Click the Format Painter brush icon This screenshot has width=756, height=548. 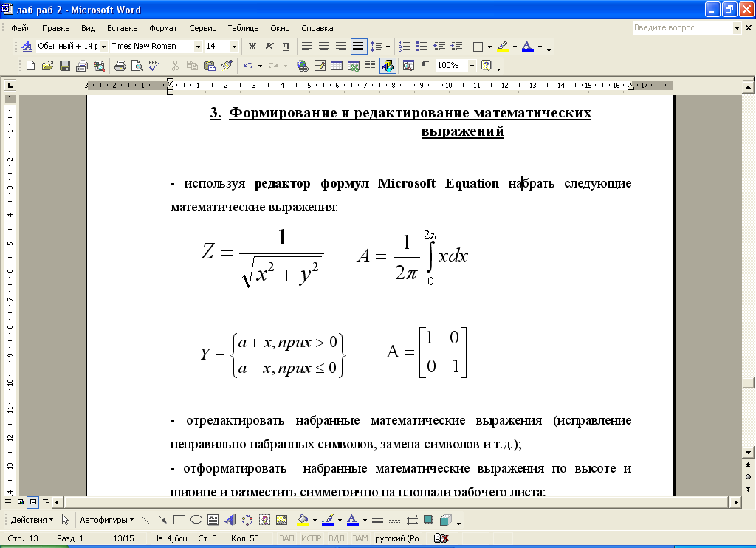coord(227,66)
